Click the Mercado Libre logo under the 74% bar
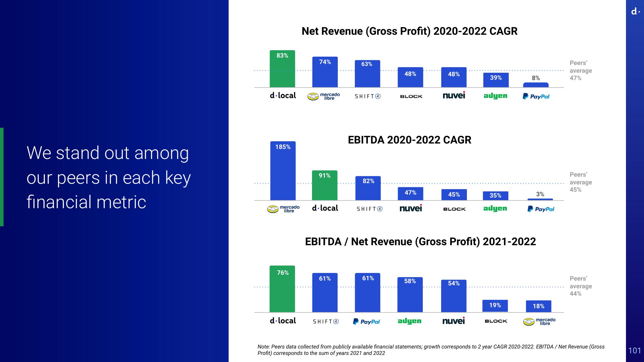This screenshot has height=362, width=644. 324,96
